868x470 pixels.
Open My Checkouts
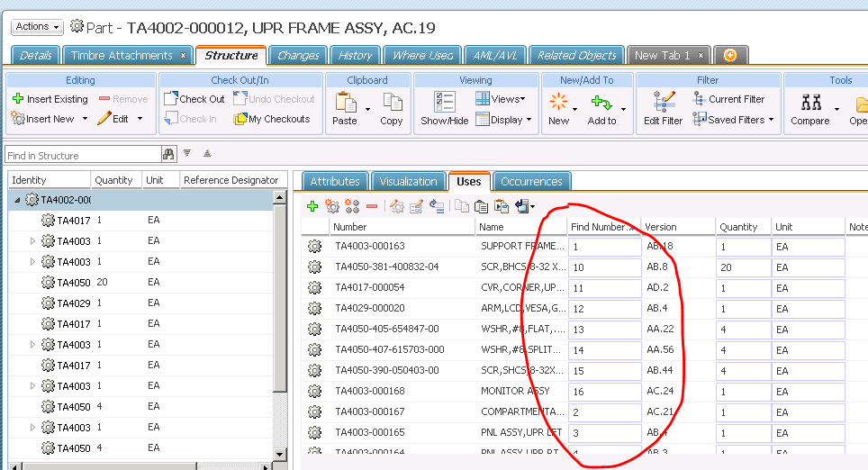click(x=271, y=119)
